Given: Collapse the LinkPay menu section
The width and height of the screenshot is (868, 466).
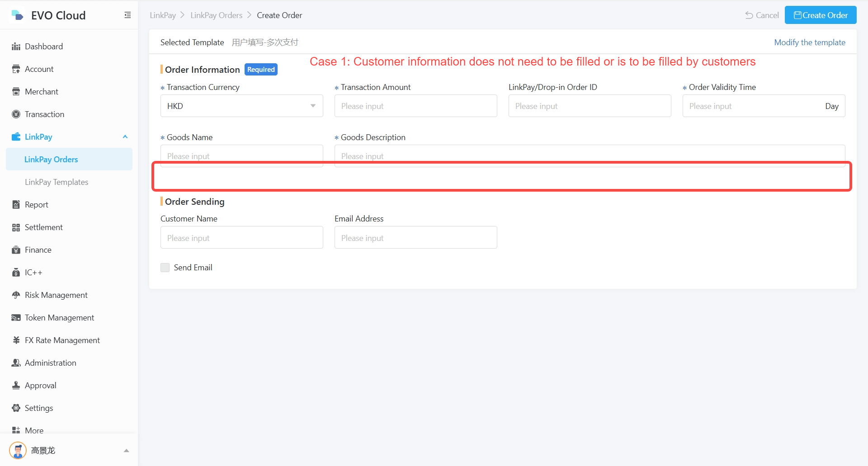Looking at the screenshot, I should 125,137.
